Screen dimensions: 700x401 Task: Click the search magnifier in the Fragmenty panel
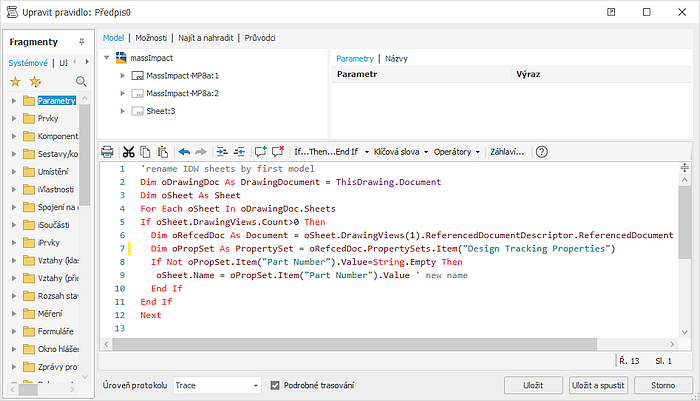pos(81,81)
